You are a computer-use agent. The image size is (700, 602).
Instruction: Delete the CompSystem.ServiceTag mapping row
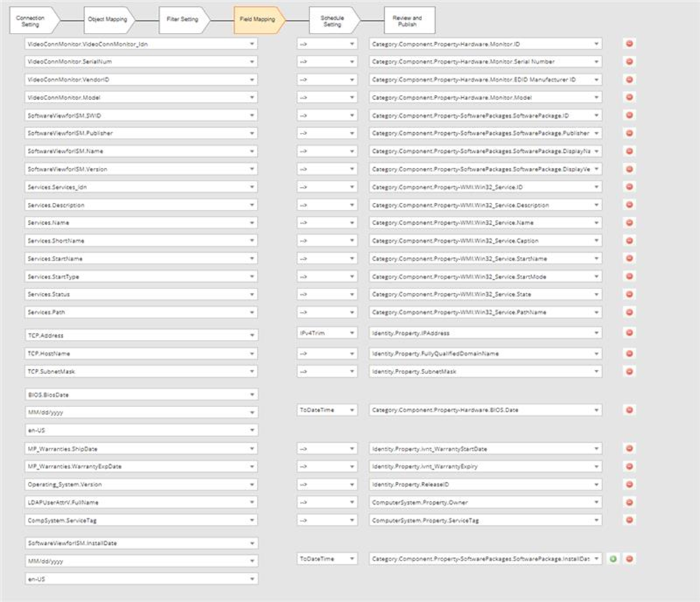click(629, 521)
